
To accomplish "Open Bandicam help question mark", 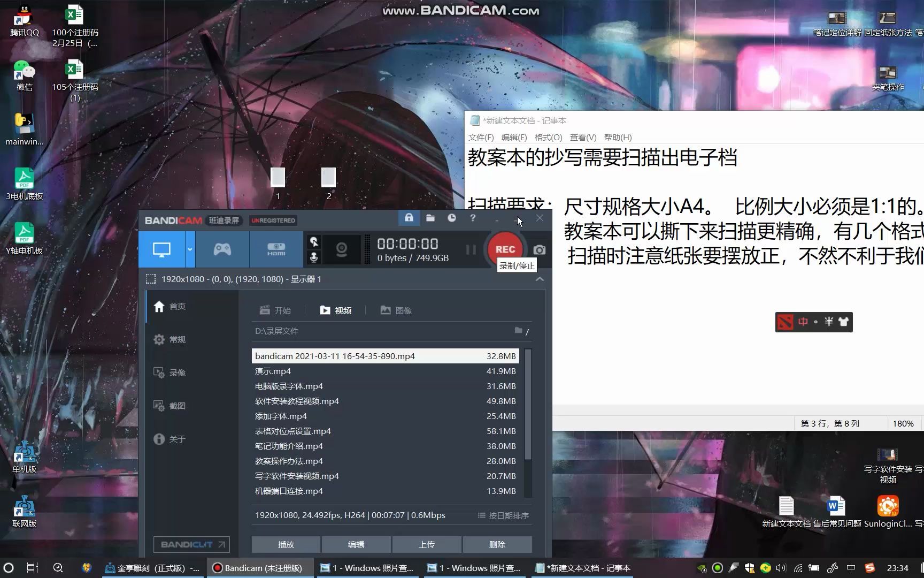I will point(473,218).
